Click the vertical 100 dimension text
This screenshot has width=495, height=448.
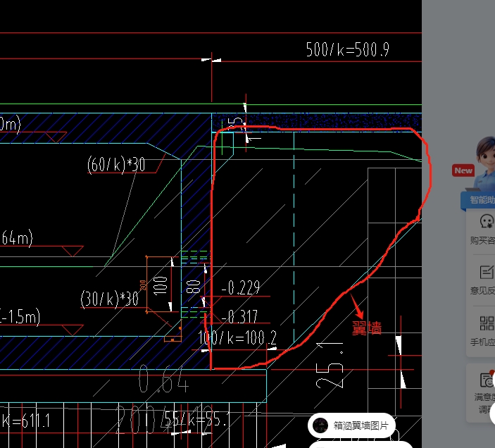(161, 285)
